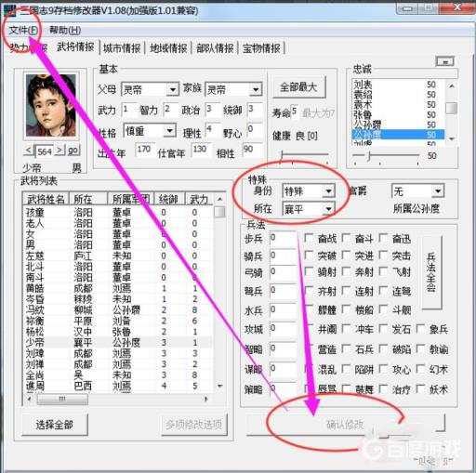
Task: Select 公孙度 in the 忠诚 list
Action: [398, 135]
